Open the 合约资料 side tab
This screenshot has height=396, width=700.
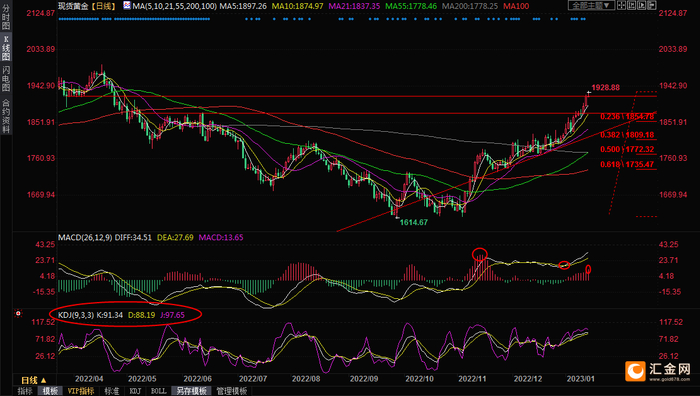(x=6, y=116)
